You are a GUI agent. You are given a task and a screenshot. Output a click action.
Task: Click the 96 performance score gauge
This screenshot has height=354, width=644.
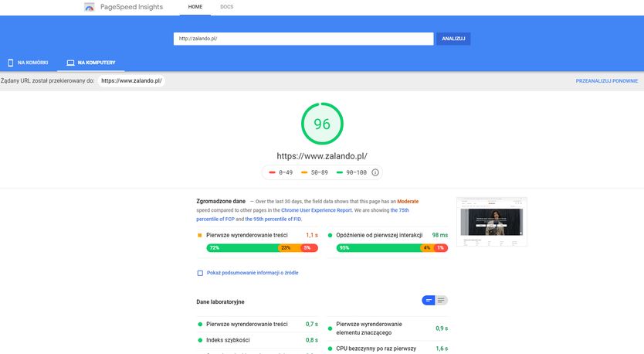coord(322,124)
